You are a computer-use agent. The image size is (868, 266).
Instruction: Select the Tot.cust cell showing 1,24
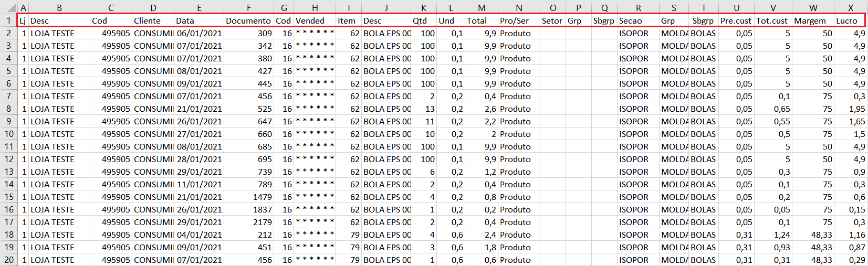coord(773,235)
